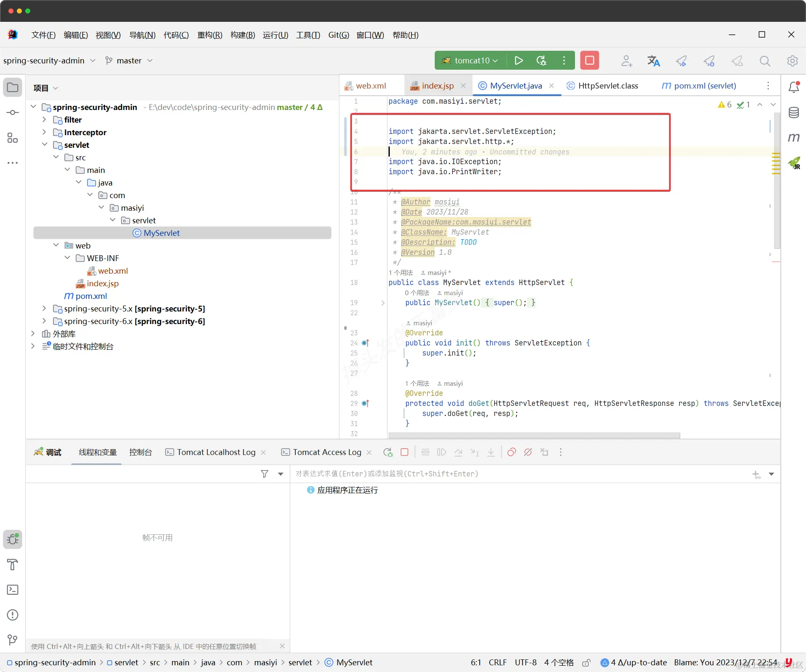Switch to the 控制台 console tab
Viewport: 806px width, 672px height.
[140, 452]
